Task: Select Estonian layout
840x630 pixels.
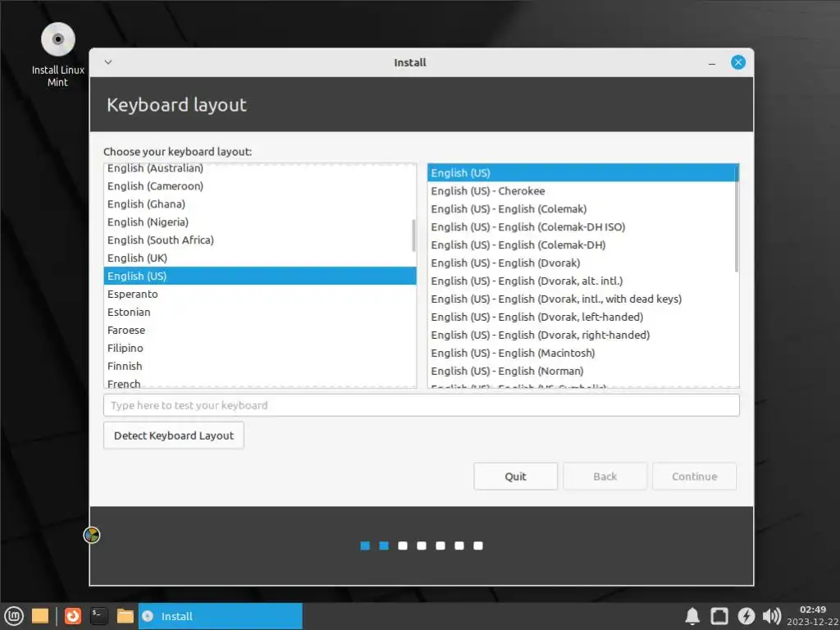Action: tap(260, 312)
